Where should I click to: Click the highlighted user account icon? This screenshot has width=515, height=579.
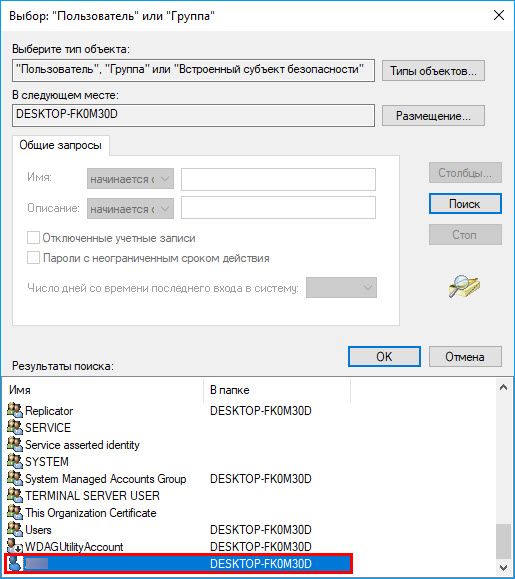point(15,563)
